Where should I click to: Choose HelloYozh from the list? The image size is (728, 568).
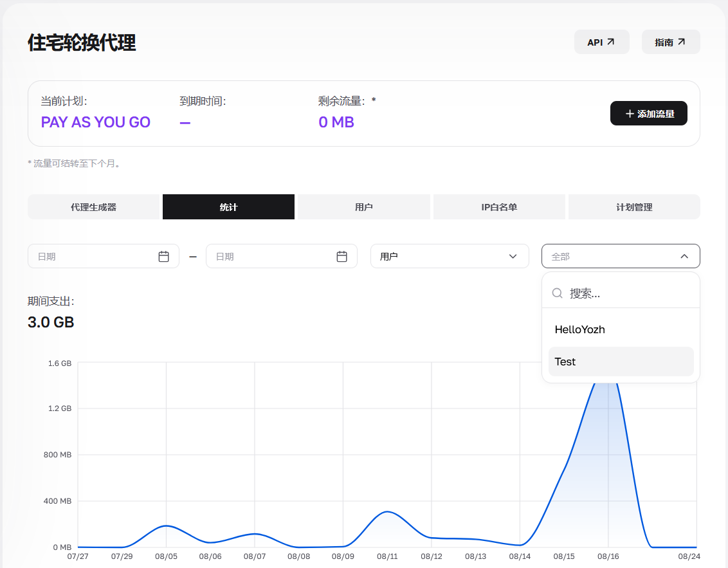click(x=621, y=330)
